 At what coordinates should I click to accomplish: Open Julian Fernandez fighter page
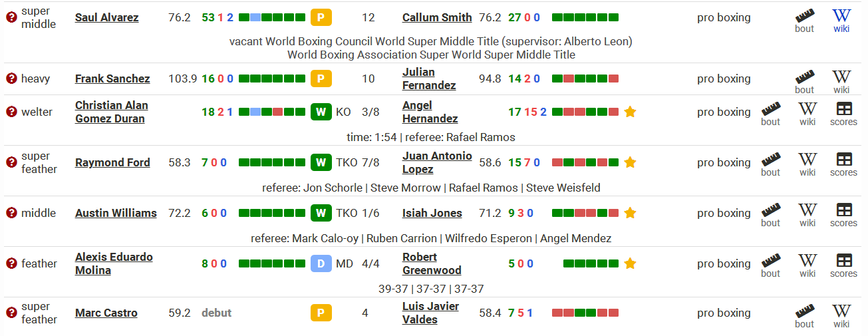(429, 79)
